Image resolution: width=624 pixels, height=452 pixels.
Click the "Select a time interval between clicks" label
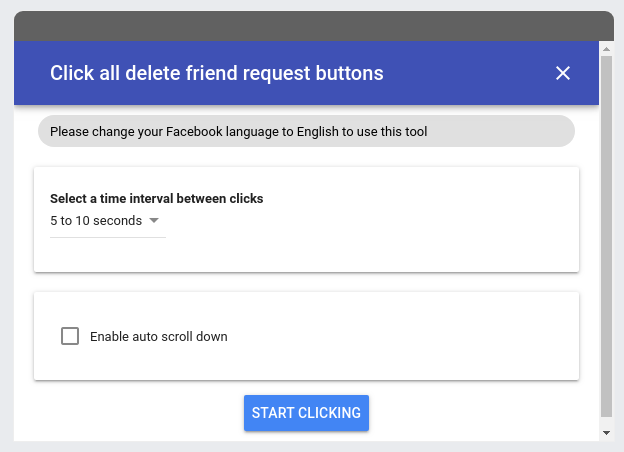tap(157, 198)
